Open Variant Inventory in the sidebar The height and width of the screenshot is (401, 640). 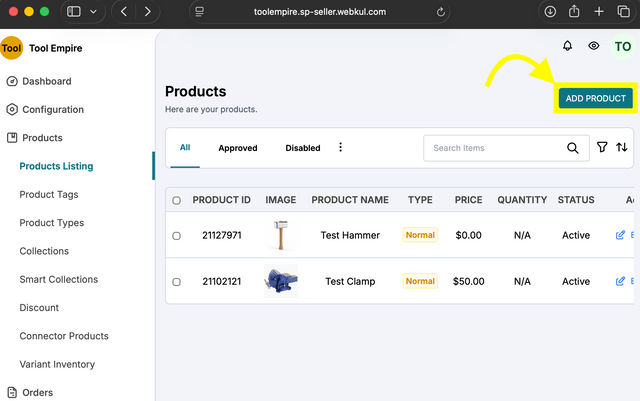[x=57, y=364]
